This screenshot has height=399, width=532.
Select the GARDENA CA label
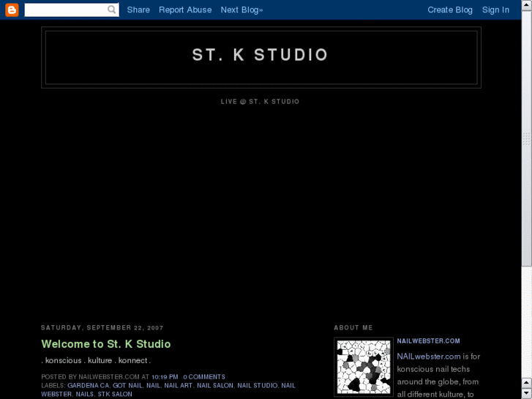[x=89, y=385]
